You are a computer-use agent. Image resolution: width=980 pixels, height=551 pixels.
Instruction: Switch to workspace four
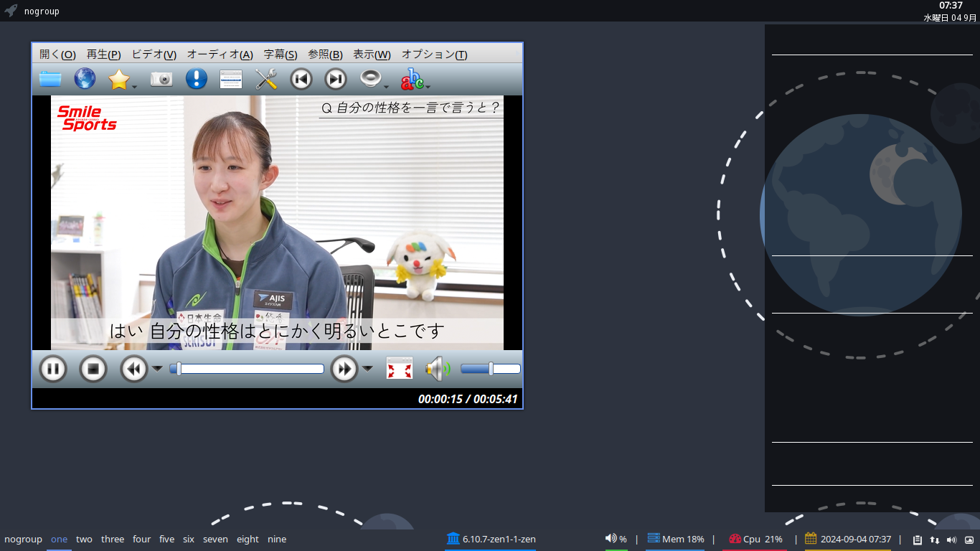click(142, 539)
